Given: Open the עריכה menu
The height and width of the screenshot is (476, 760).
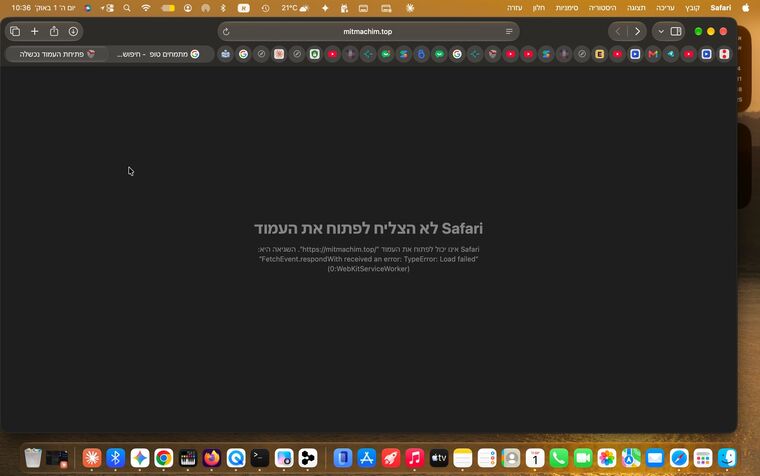Looking at the screenshot, I should click(665, 8).
